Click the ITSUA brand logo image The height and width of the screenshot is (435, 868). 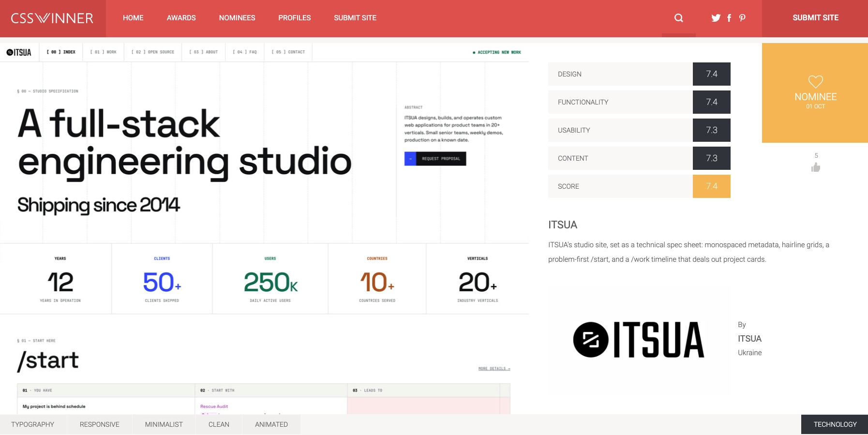pyautogui.click(x=639, y=340)
